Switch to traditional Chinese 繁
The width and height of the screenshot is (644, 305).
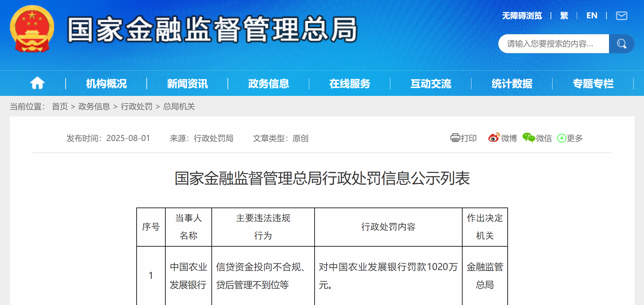point(564,15)
